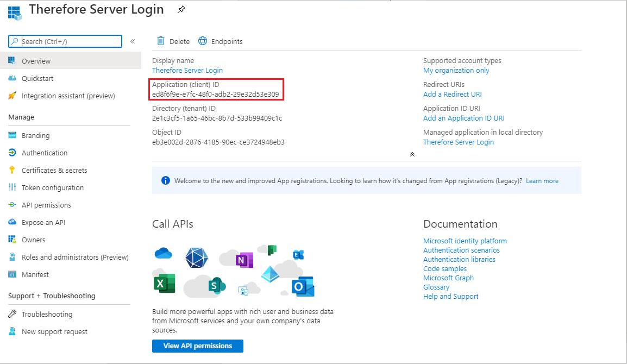627x364 pixels.
Task: Click the Troubleshooting wrench icon
Action: coord(12,314)
